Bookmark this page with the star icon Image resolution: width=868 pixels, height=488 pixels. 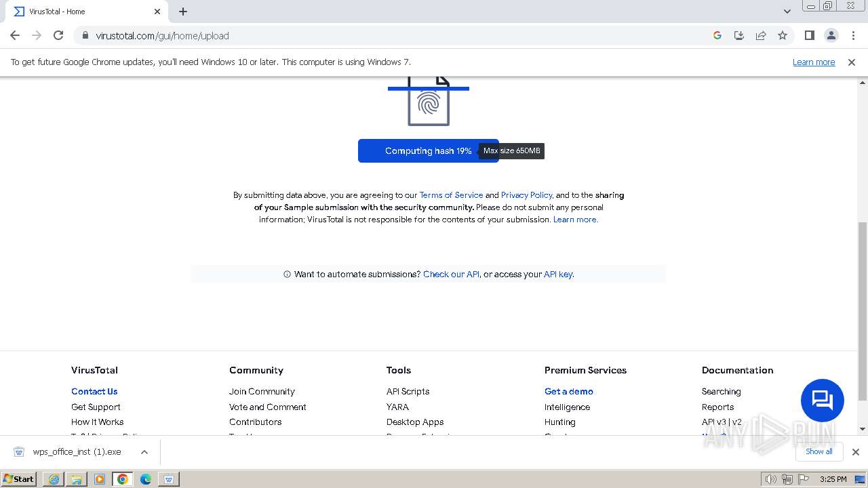[783, 35]
